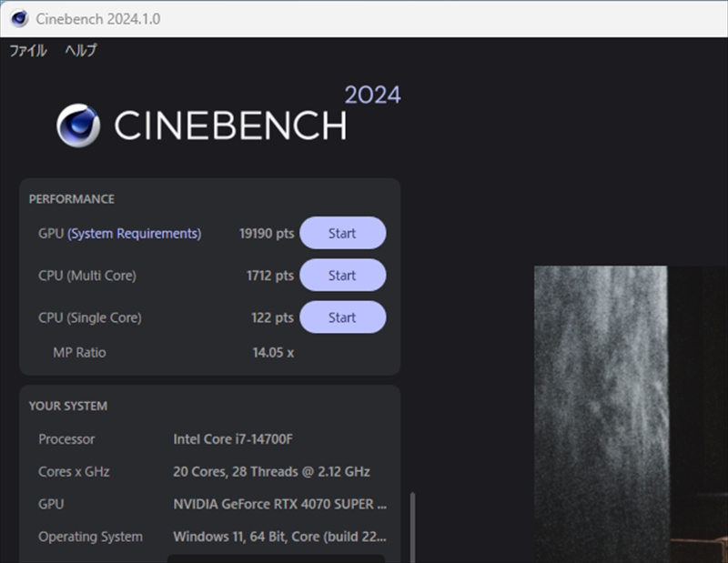The image size is (728, 563).
Task: Select the Intel Core i7-14700F processor value
Action: pos(233,439)
